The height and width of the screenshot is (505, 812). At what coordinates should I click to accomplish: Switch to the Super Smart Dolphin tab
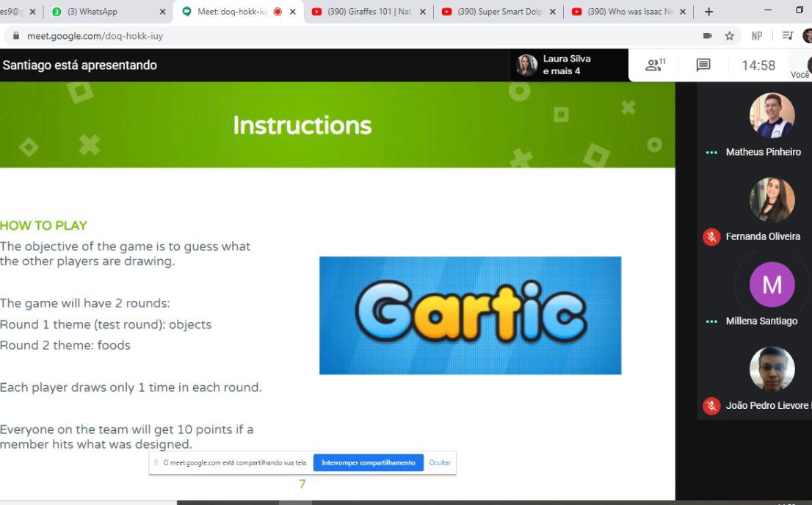[x=499, y=12]
